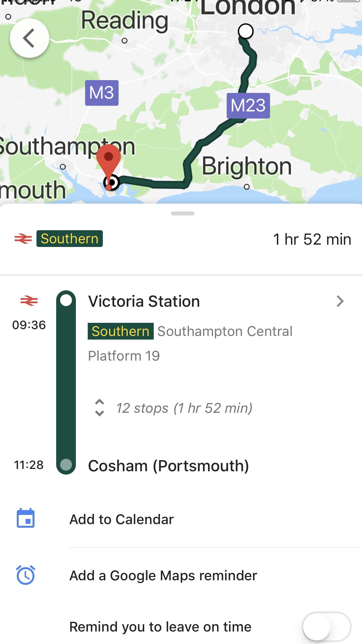This screenshot has height=644, width=362.
Task: Open Victoria Station stop
Action: 144,301
